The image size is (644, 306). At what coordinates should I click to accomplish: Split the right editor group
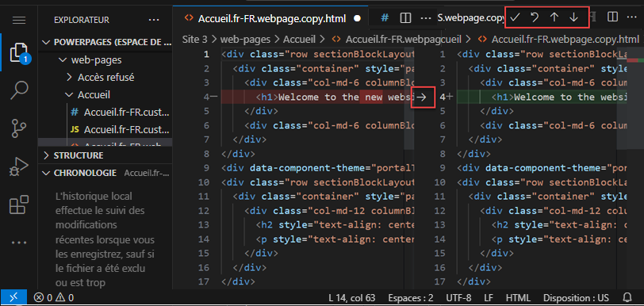click(x=612, y=17)
